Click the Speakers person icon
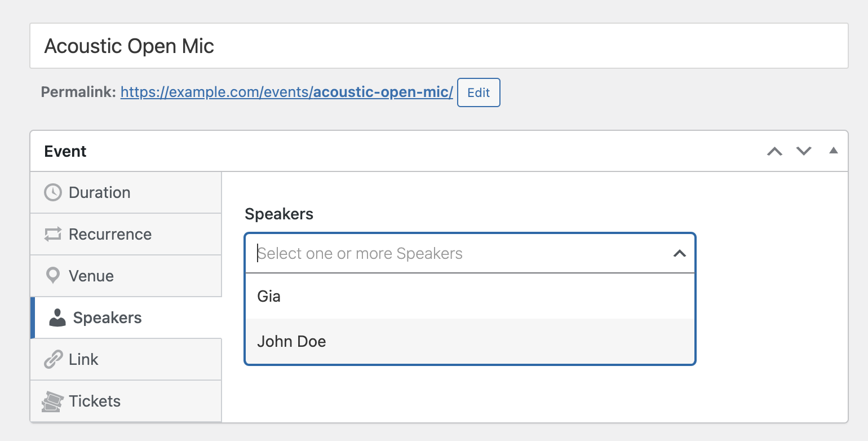868x441 pixels. coord(57,318)
